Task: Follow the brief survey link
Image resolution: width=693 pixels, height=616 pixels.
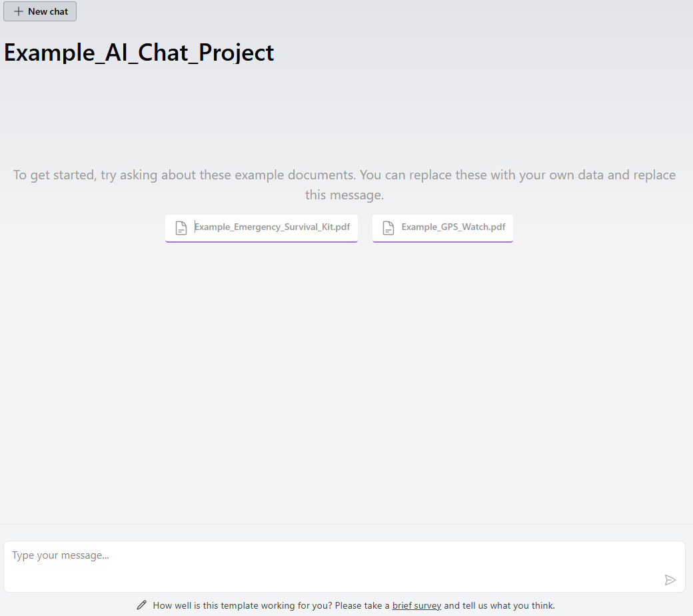Action: click(x=416, y=605)
